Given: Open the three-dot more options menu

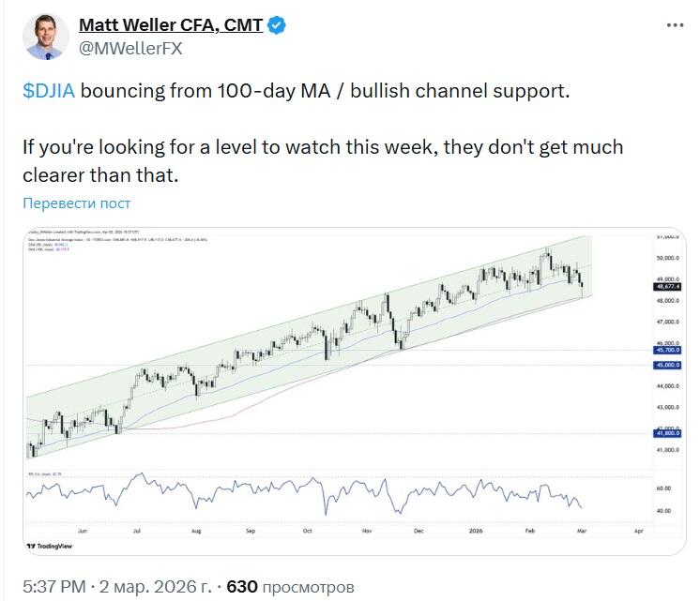Looking at the screenshot, I should (x=673, y=26).
